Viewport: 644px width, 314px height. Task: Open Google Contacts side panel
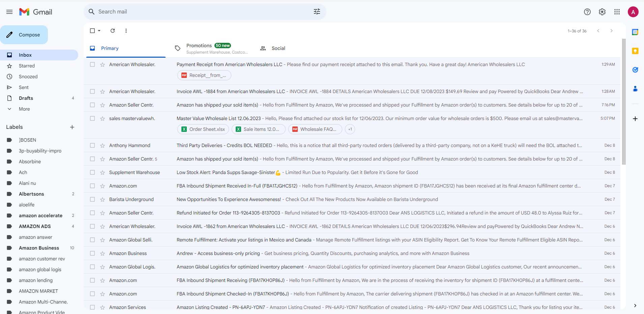(635, 89)
